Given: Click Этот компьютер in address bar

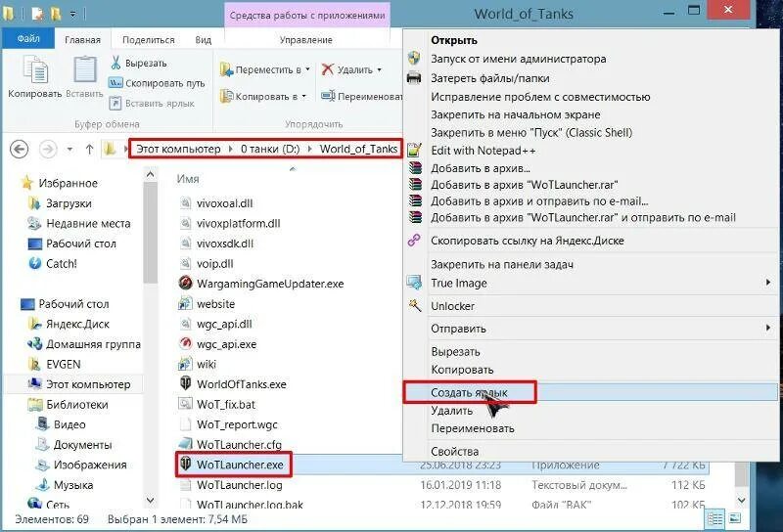Looking at the screenshot, I should click(x=178, y=149).
